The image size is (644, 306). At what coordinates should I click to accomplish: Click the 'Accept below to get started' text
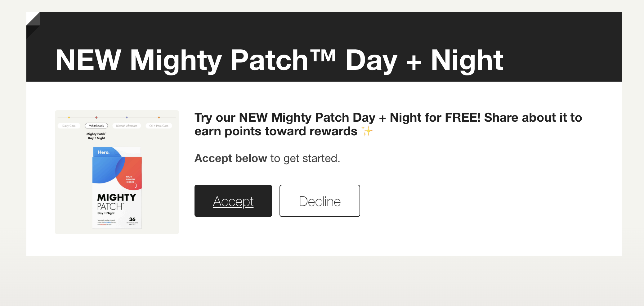(x=267, y=158)
